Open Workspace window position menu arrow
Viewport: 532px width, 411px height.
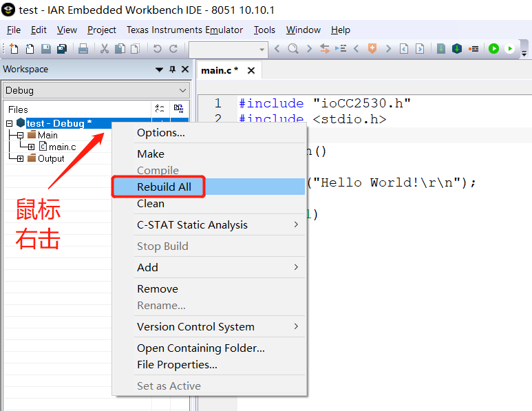(x=159, y=70)
